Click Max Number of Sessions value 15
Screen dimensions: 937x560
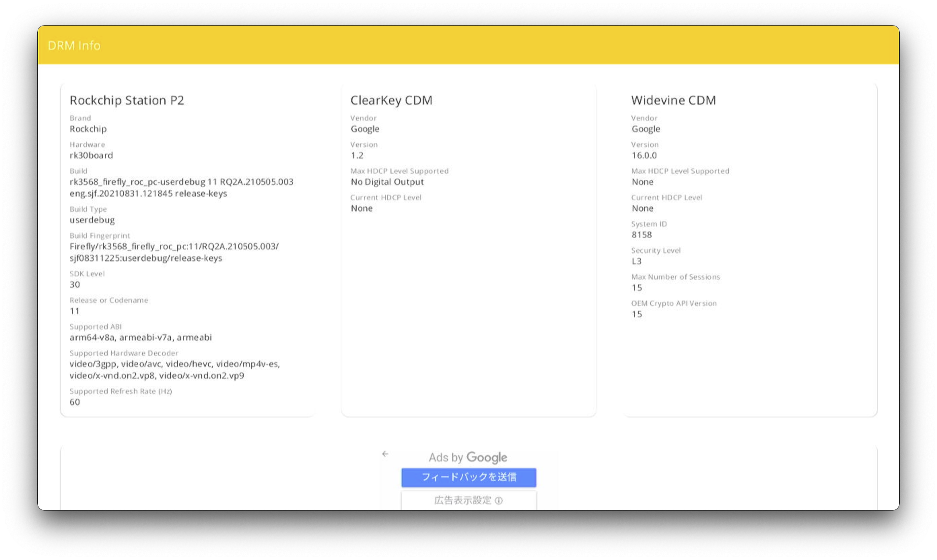coord(637,287)
